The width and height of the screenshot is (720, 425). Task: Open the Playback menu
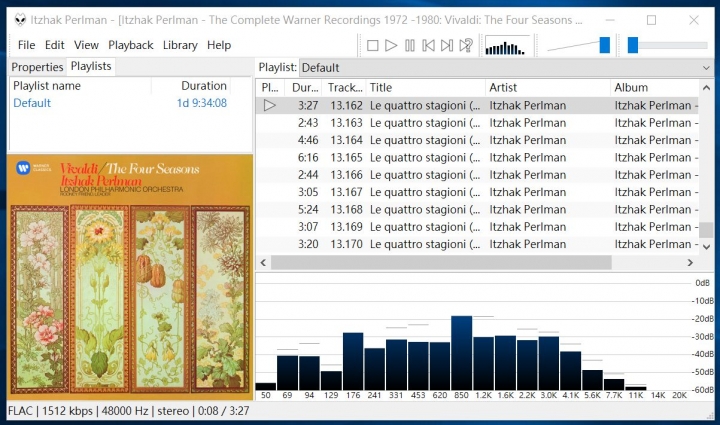pyautogui.click(x=130, y=45)
